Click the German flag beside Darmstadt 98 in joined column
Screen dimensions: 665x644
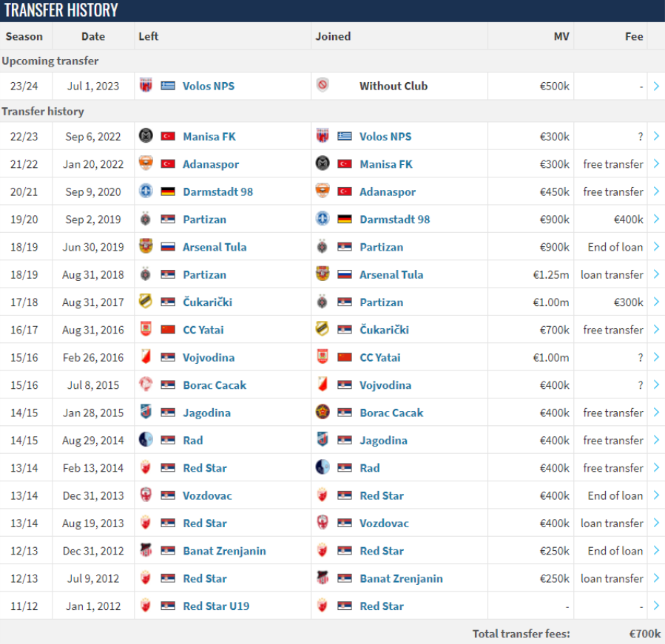[345, 219]
